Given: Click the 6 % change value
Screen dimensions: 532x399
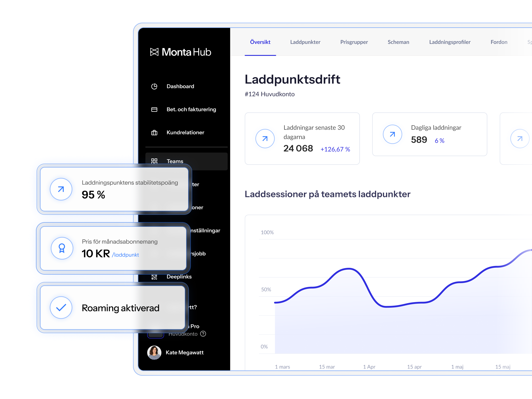Looking at the screenshot, I should (x=440, y=141).
